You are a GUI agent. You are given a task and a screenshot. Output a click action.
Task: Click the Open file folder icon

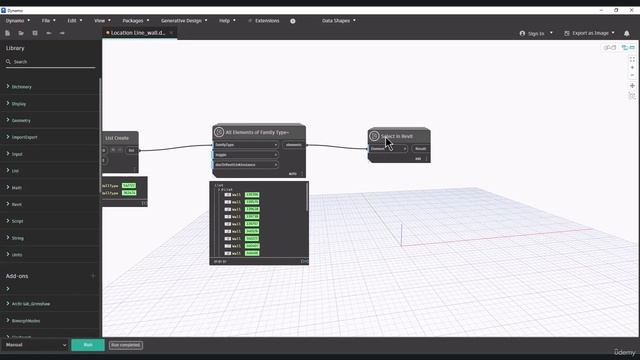coord(21,33)
